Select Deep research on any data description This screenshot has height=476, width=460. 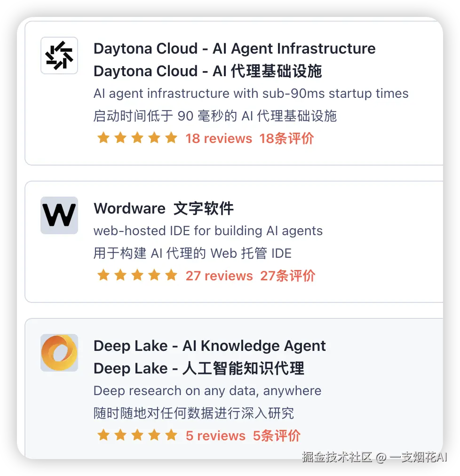coord(207,391)
